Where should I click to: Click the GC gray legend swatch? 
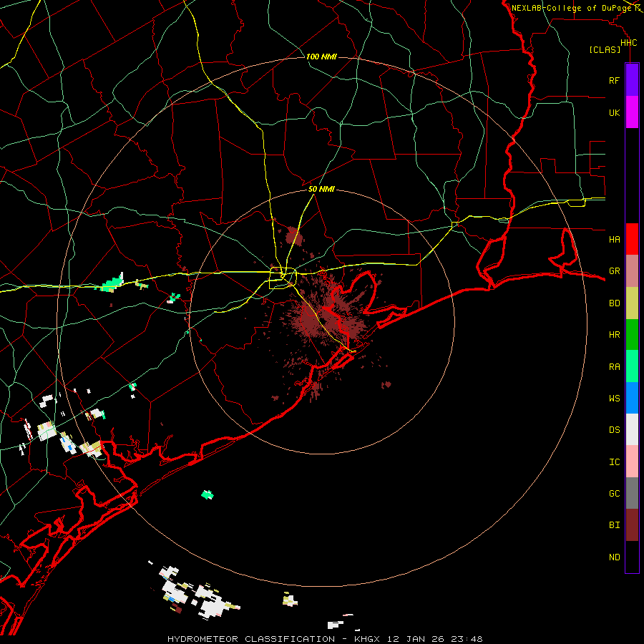632,493
